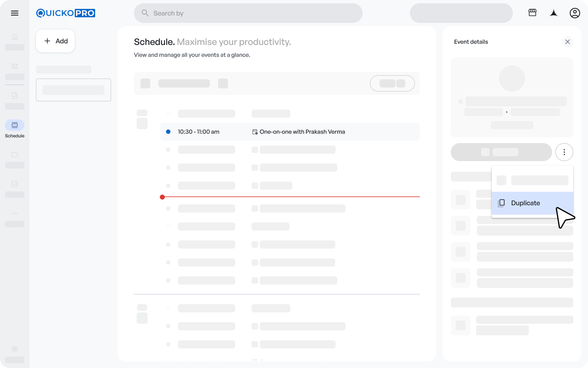Open the chart reports icon in sidebar
Viewport: 588px width, 368px height.
[x=15, y=184]
